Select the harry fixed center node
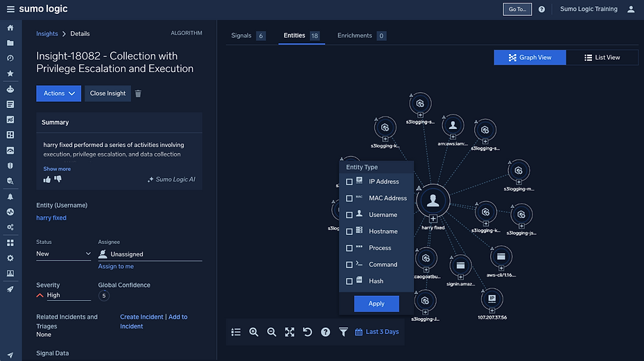Viewport: 644px width, 361px height. pyautogui.click(x=433, y=201)
